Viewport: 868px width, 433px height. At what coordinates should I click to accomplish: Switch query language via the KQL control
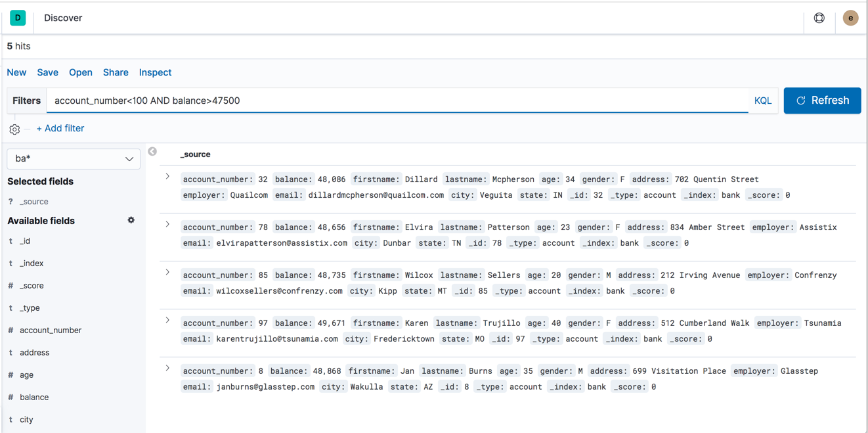(762, 100)
